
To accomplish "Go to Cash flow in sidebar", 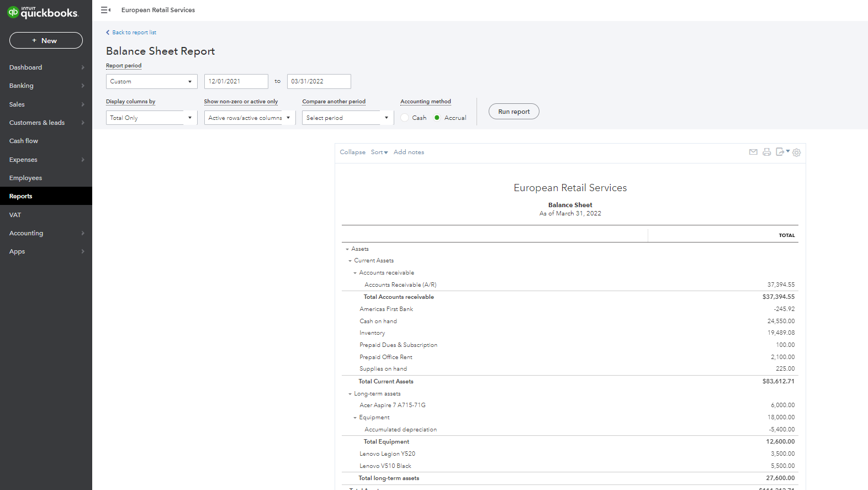I will (24, 141).
